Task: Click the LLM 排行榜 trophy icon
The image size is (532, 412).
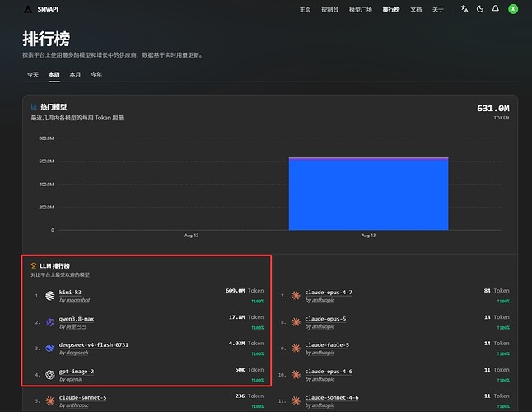Action: [34, 265]
